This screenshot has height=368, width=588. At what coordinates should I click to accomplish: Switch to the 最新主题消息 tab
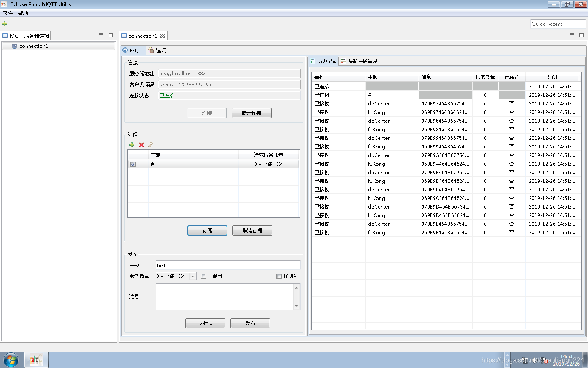tap(359, 61)
